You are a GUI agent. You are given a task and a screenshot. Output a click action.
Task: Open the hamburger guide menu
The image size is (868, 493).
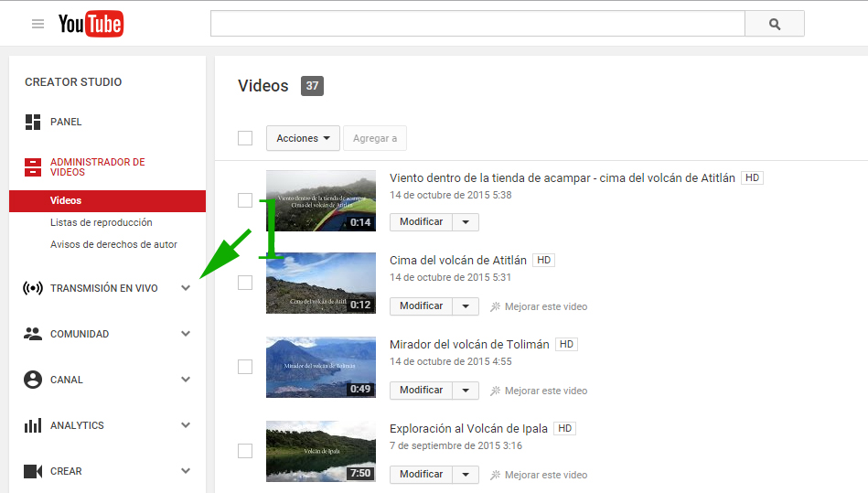click(38, 24)
